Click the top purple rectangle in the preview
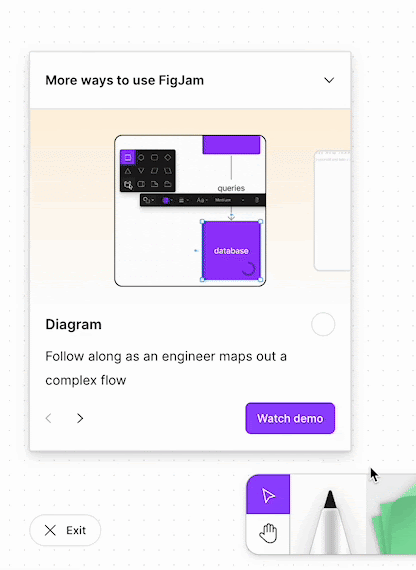Image resolution: width=416 pixels, height=570 pixels. (231, 145)
